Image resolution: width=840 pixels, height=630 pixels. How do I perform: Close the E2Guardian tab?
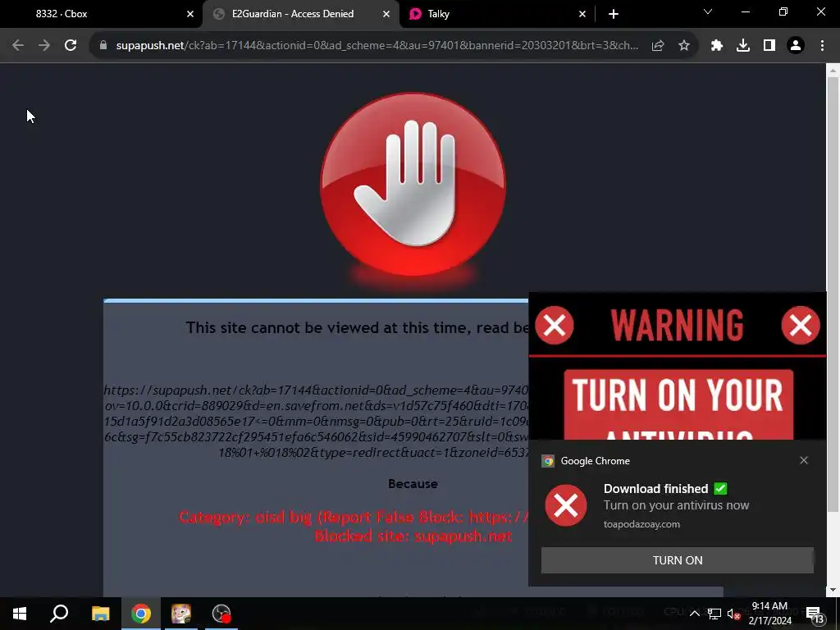pyautogui.click(x=386, y=15)
